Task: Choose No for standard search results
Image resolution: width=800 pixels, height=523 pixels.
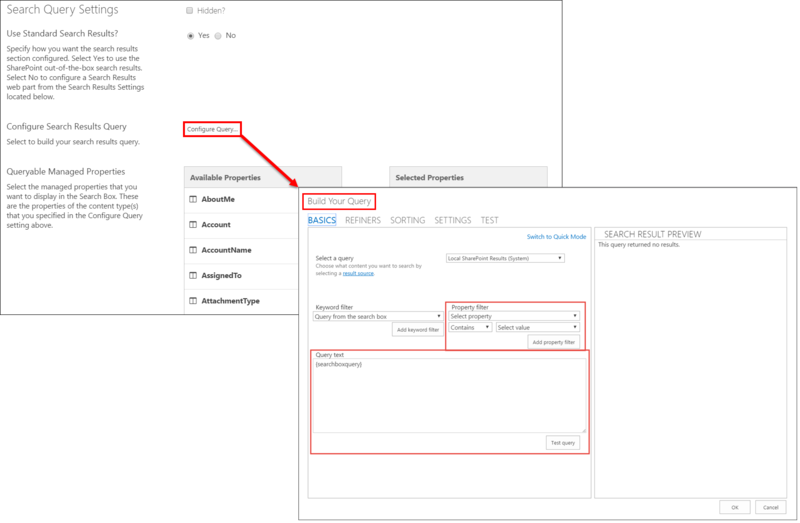Action: (x=219, y=36)
